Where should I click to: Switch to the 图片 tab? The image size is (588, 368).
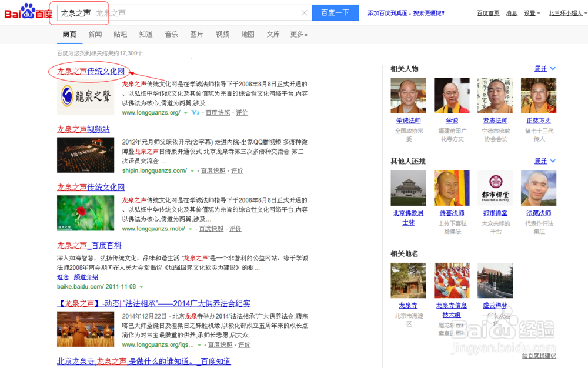point(196,35)
